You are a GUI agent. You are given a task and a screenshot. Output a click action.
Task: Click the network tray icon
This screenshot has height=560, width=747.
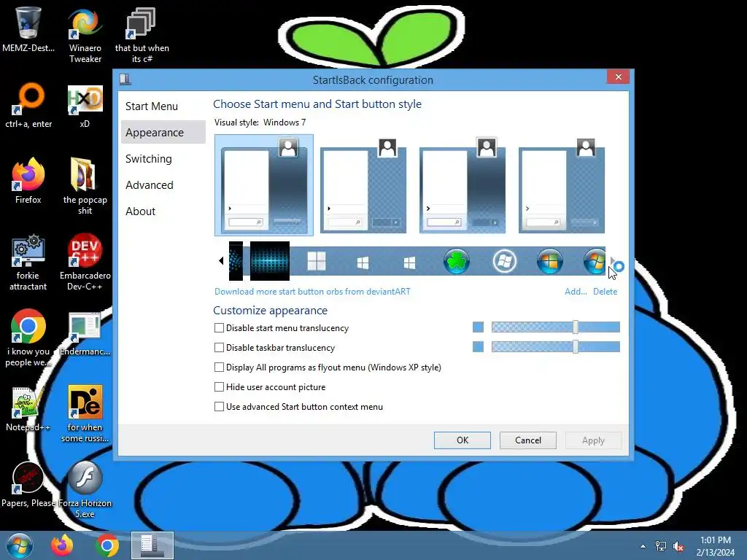click(x=661, y=546)
